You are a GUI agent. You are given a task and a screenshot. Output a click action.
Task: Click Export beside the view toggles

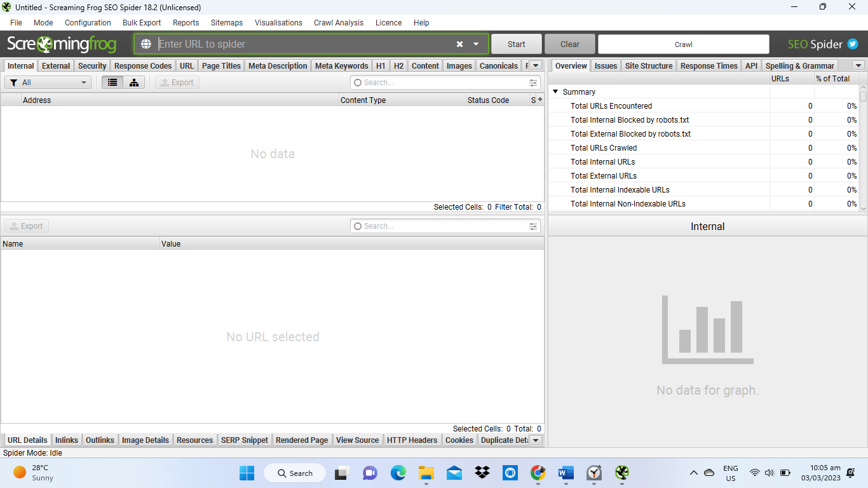point(177,83)
